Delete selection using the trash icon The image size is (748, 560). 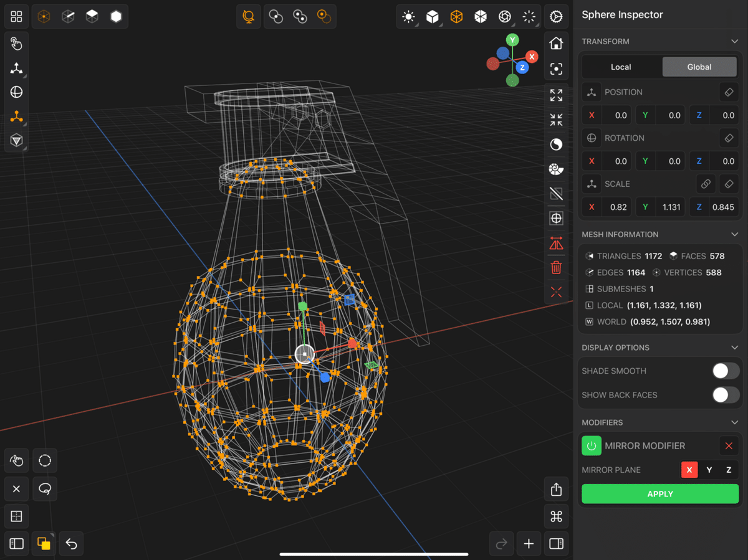(556, 267)
